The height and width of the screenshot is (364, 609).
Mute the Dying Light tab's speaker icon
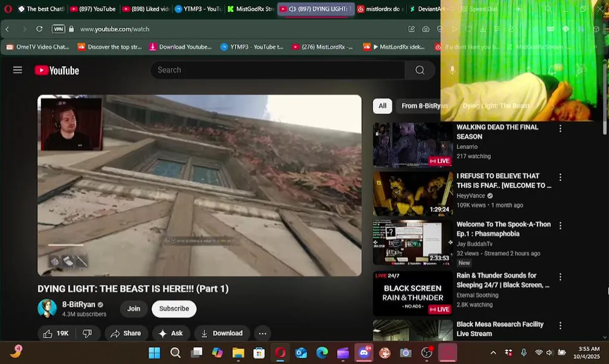[x=292, y=9]
